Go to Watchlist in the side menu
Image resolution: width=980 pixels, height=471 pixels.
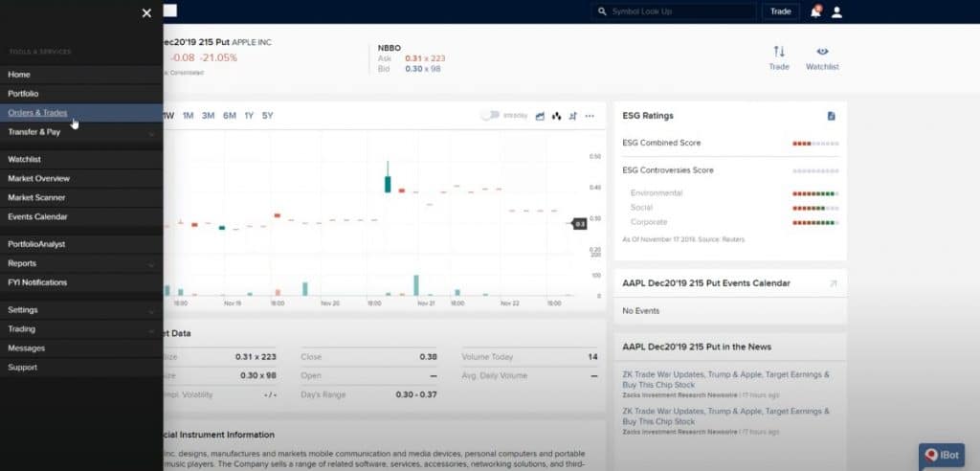pos(81,160)
